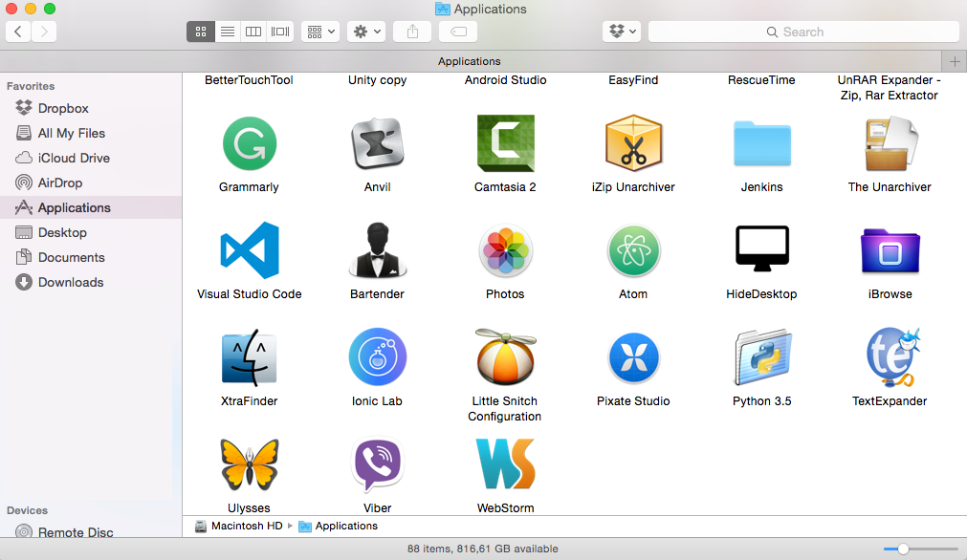Select the Android Studio label

click(506, 80)
